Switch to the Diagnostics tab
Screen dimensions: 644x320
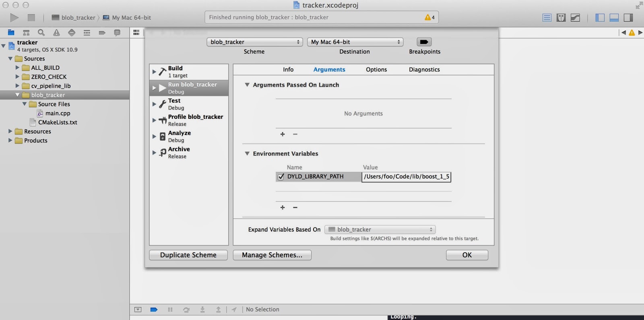click(x=424, y=70)
